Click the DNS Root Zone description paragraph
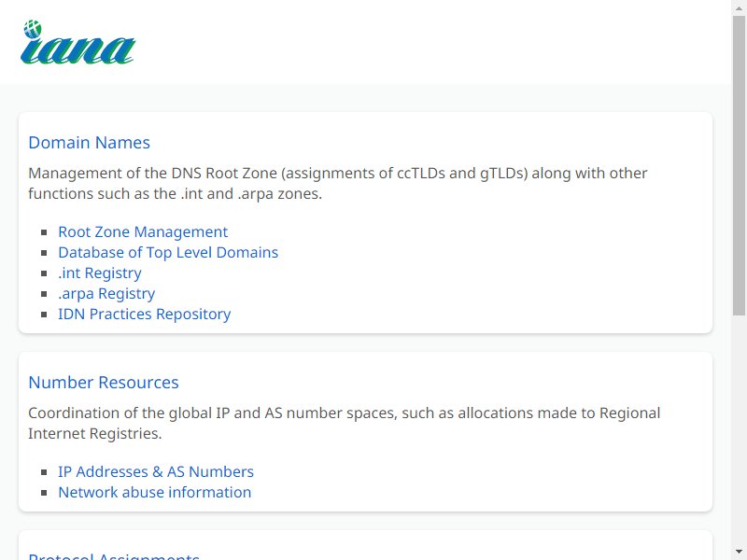 coord(337,183)
